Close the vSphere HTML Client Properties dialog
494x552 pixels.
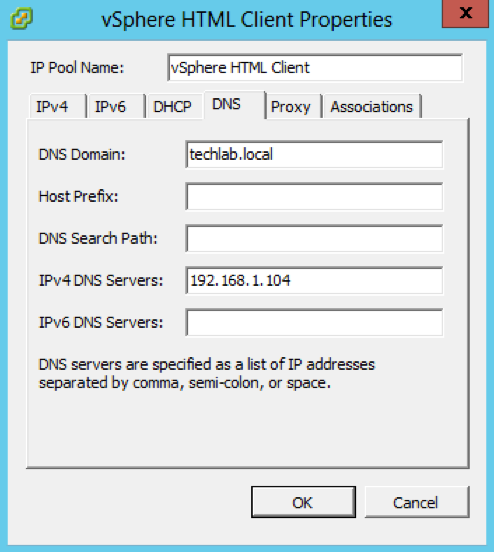click(465, 14)
